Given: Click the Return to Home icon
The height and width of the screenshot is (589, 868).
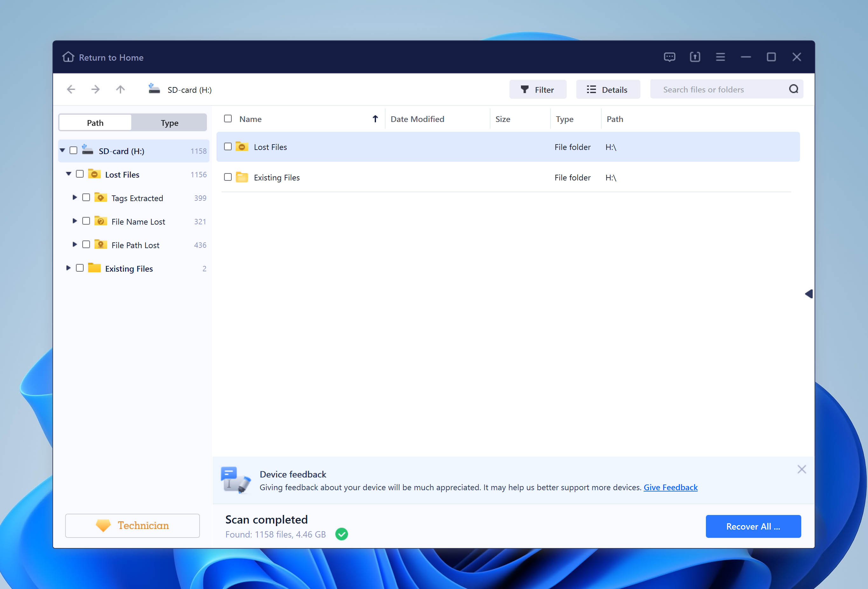Looking at the screenshot, I should coord(68,57).
